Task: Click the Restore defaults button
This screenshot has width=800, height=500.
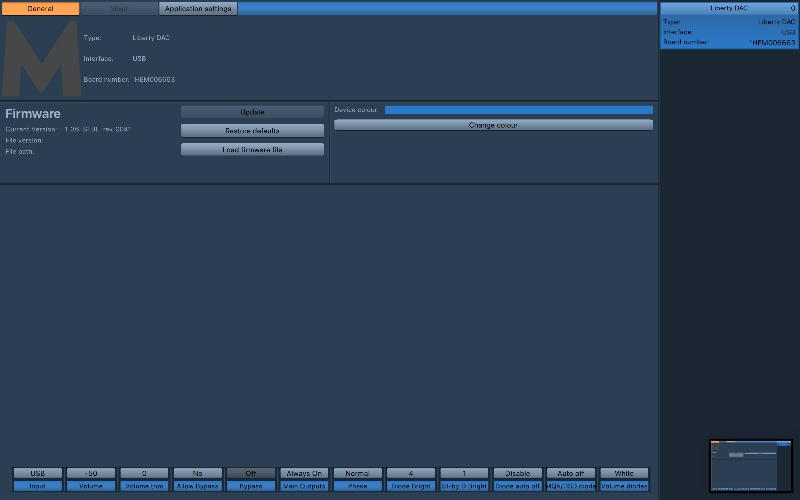Action: [252, 131]
